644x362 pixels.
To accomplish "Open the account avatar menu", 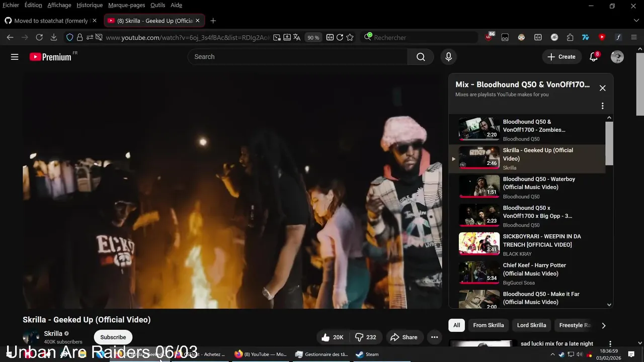I will 617,57.
